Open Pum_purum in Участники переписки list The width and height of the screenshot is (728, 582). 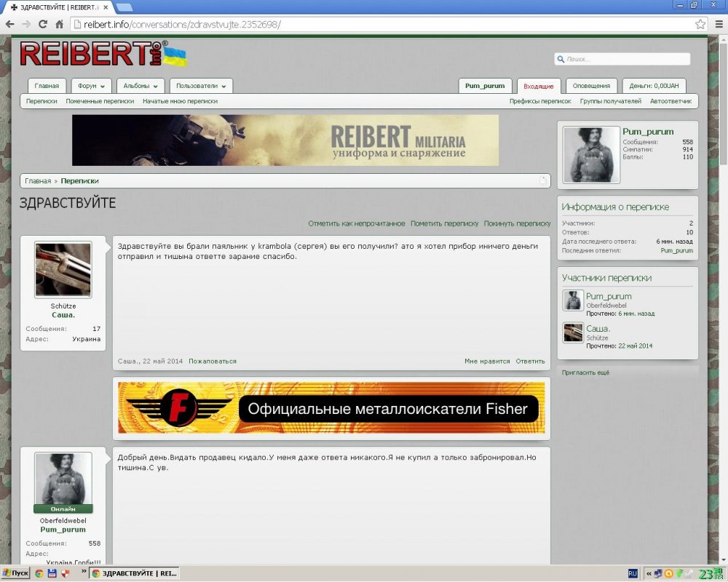click(609, 296)
